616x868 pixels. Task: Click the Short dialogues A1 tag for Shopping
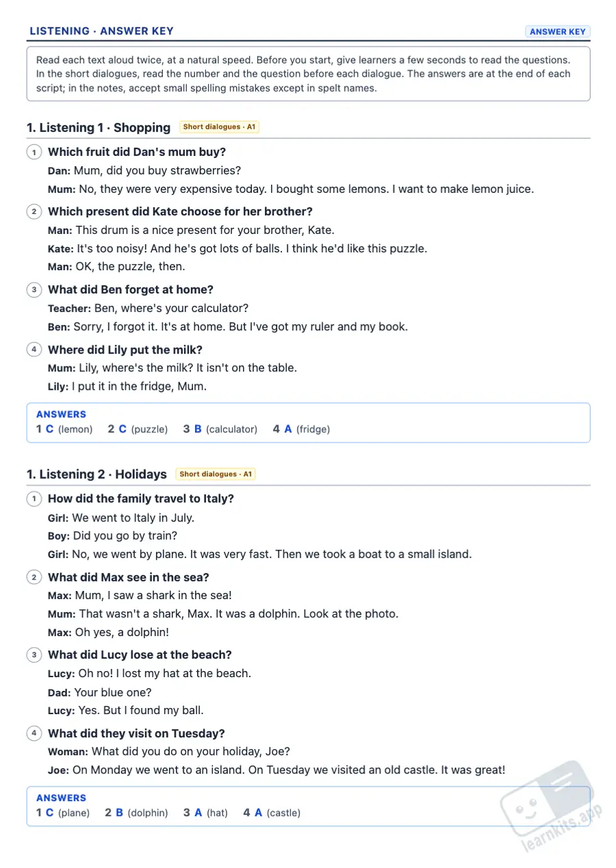pyautogui.click(x=219, y=127)
